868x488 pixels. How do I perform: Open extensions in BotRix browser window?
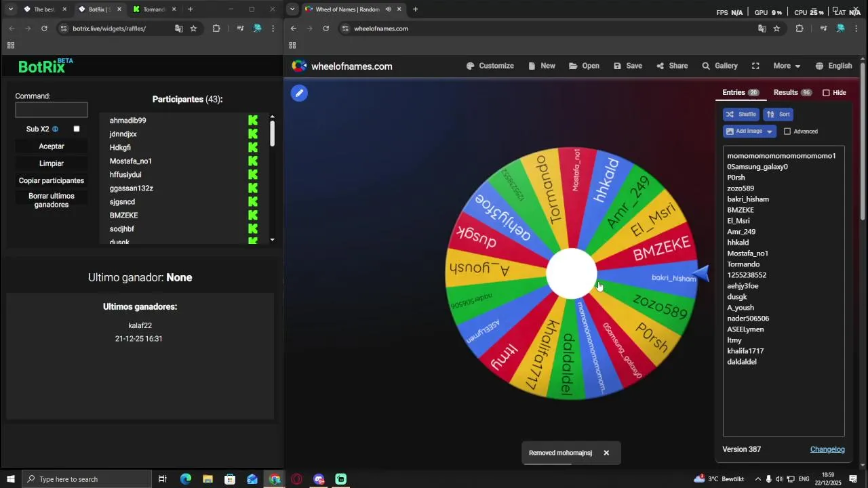pyautogui.click(x=216, y=28)
